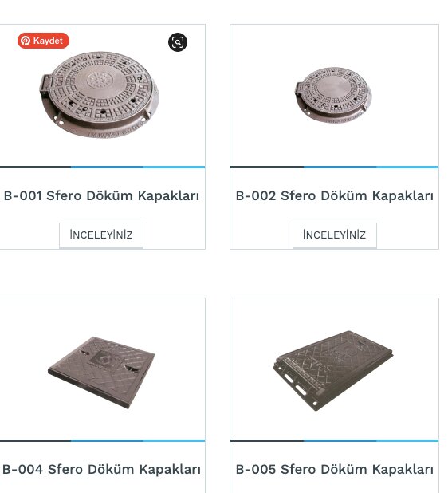The width and height of the screenshot is (448, 493).
Task: Click the center emblem on B-004 cover
Action: pyautogui.click(x=104, y=359)
